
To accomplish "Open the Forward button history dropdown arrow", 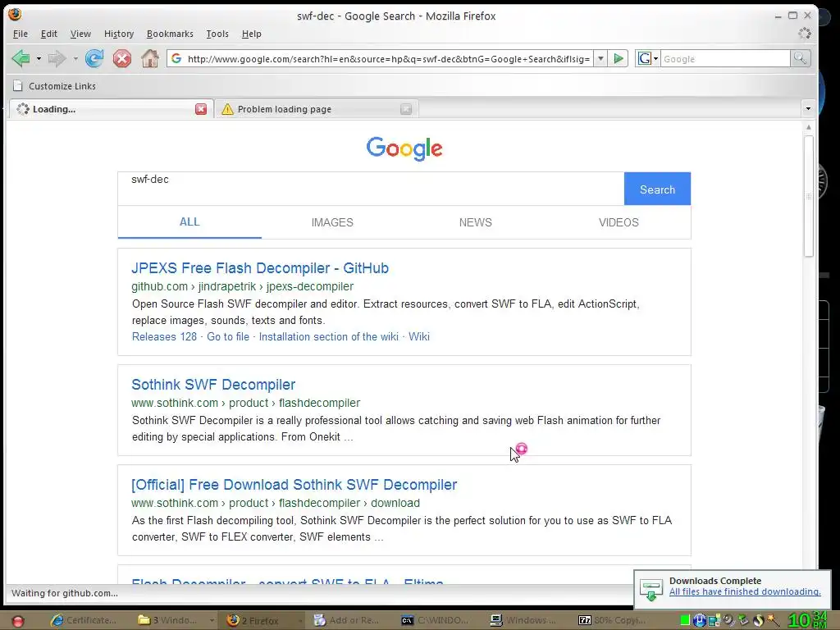I will click(x=75, y=58).
